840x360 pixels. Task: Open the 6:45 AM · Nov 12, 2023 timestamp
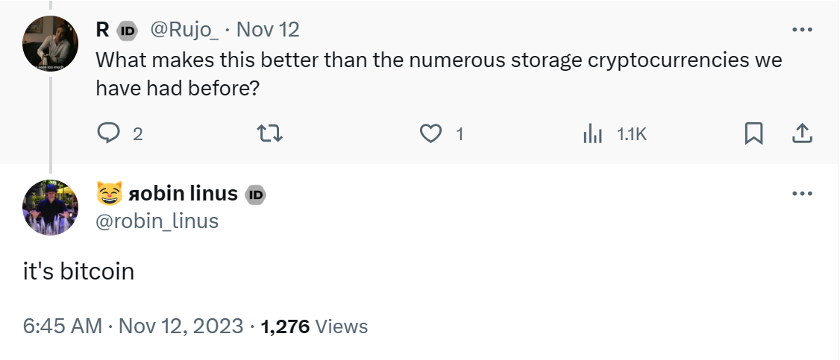pos(133,326)
